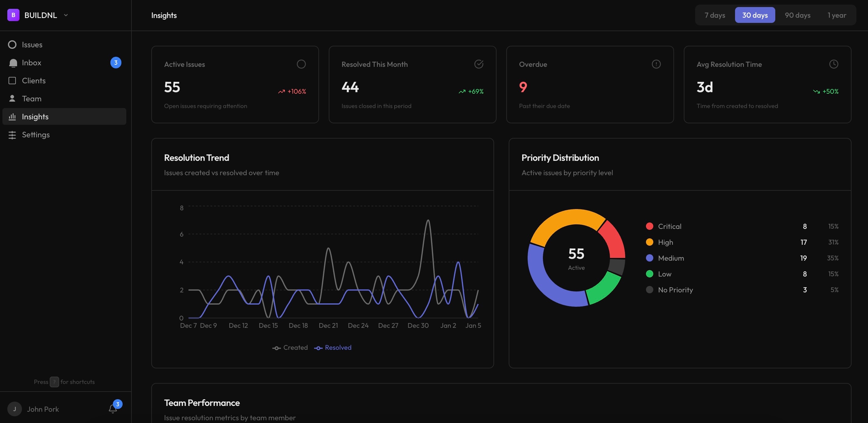Select the Insights bar chart icon
The width and height of the screenshot is (868, 423).
tap(12, 116)
